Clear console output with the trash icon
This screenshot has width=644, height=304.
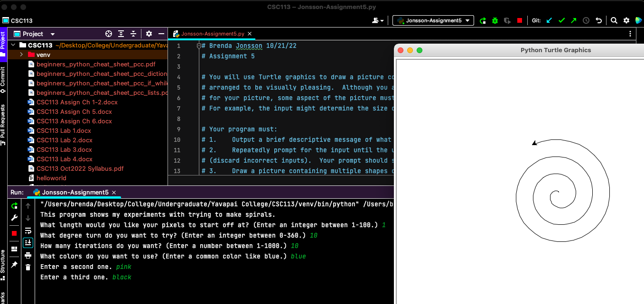tap(28, 267)
